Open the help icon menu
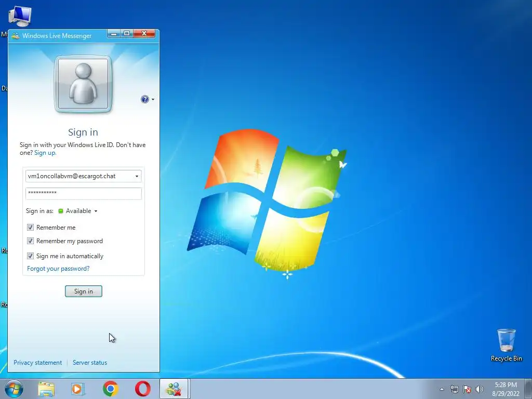The width and height of the screenshot is (532, 399). pos(148,99)
